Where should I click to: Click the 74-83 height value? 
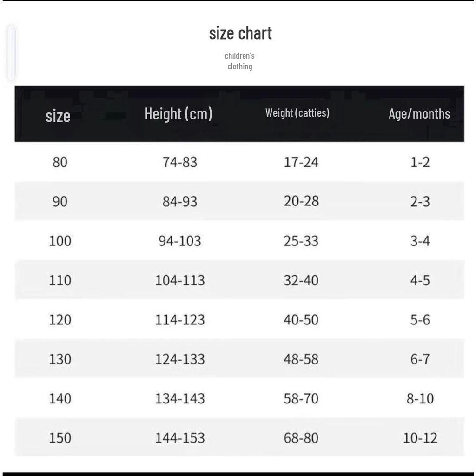(x=180, y=162)
